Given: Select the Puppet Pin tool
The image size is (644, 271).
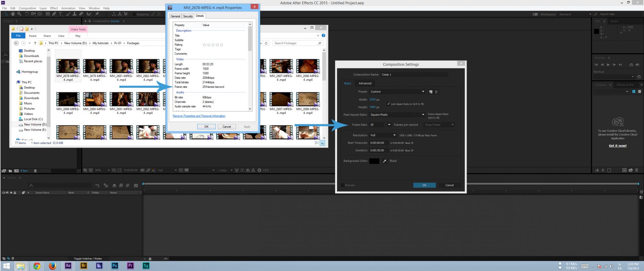Looking at the screenshot, I should 97,14.
